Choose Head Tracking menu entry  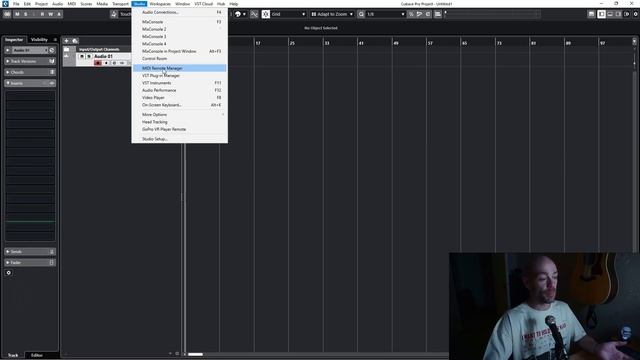pyautogui.click(x=180, y=122)
